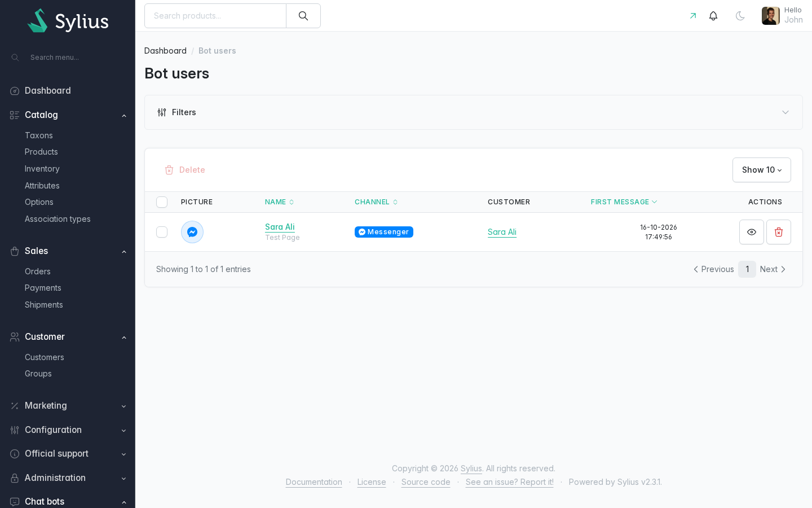Click the search magnifier button
The width and height of the screenshot is (812, 508).
pyautogui.click(x=303, y=16)
